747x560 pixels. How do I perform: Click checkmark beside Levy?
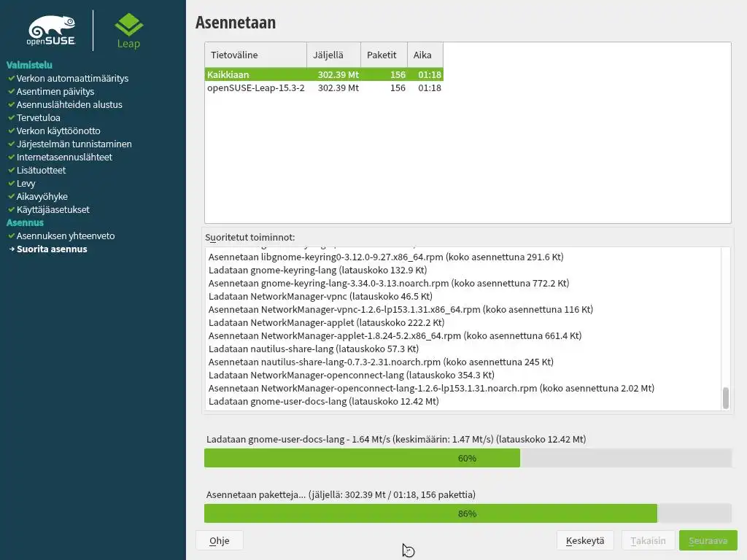coord(11,183)
